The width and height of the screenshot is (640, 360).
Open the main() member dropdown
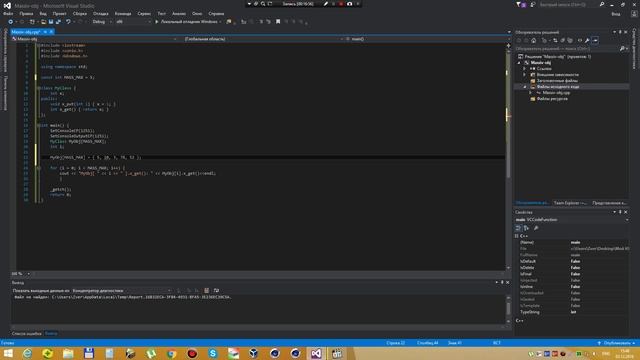426,39
